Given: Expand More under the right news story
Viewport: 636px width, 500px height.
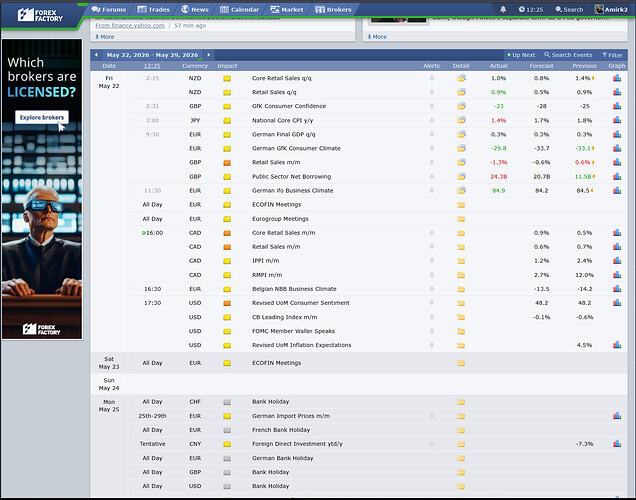Looking at the screenshot, I should 377,36.
